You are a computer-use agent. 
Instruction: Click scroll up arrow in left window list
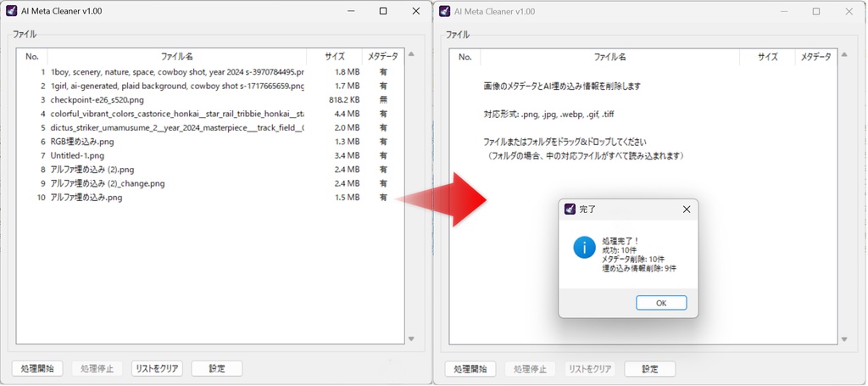click(x=411, y=54)
